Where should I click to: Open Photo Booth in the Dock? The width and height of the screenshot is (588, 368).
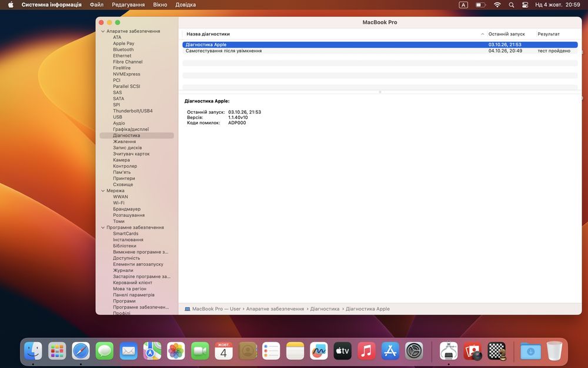point(473,351)
